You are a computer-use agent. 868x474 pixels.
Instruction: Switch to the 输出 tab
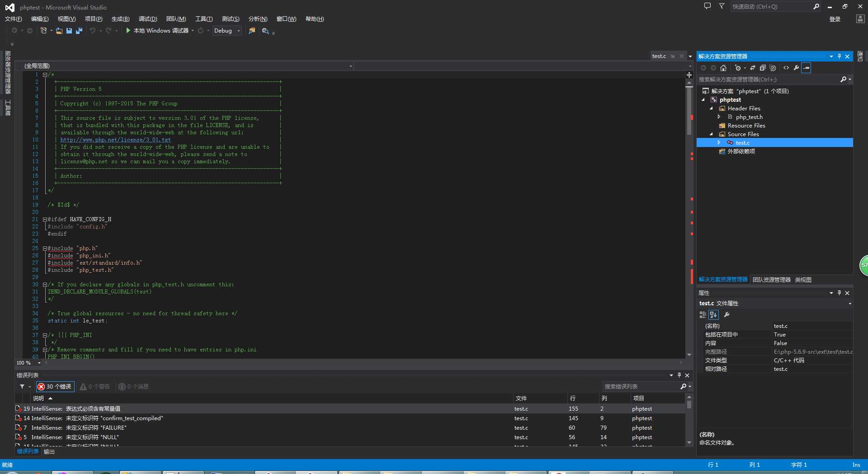pyautogui.click(x=49, y=452)
